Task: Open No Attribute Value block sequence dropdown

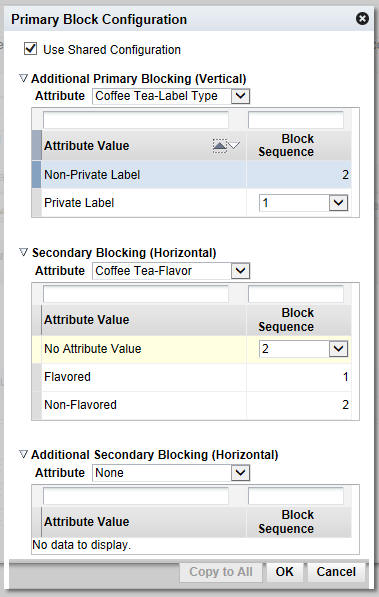Action: coord(338,349)
